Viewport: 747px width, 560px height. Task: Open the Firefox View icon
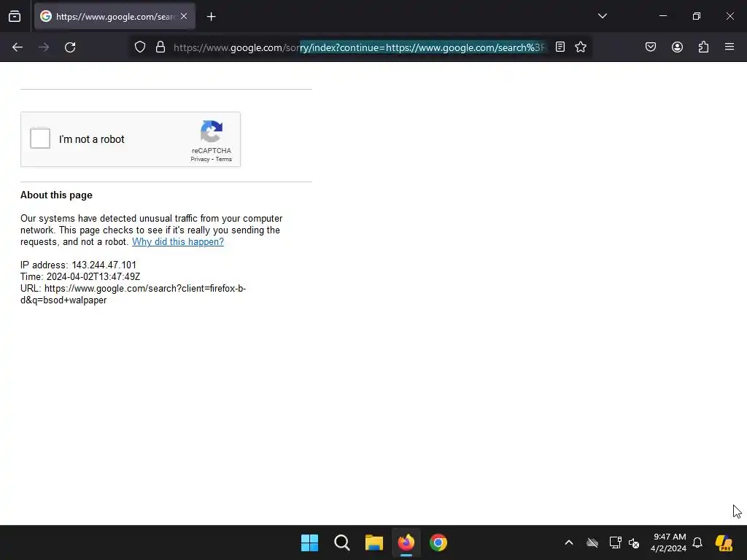[x=15, y=17]
